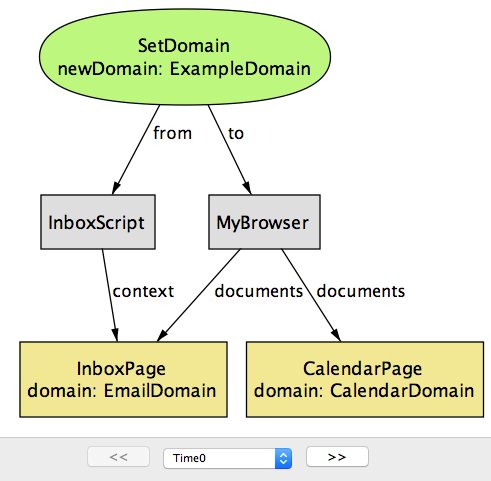
Task: Select the CalendarPage node
Action: coord(365,379)
